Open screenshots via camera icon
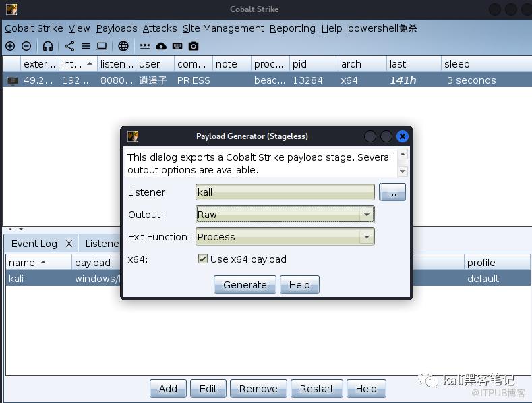Viewport: 532px width, 403px height. [x=194, y=46]
